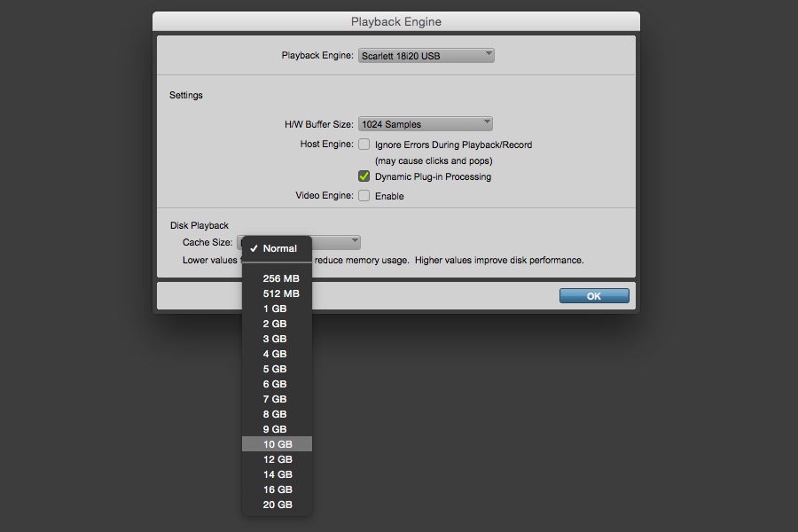Choose 512 MB cache size

coord(281,293)
